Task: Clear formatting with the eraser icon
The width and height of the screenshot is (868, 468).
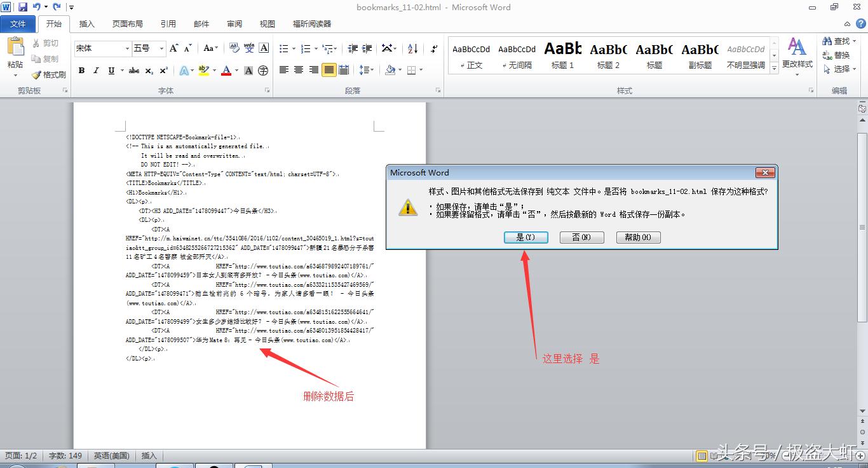Action: 234,48
